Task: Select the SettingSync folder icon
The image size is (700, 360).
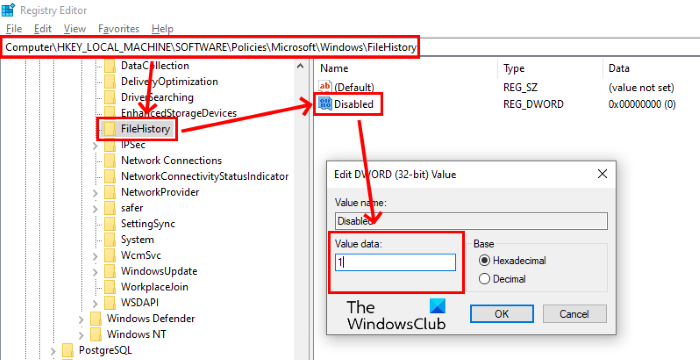Action: point(110,224)
